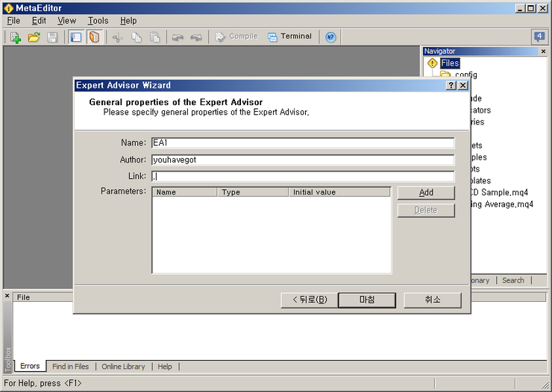The height and width of the screenshot is (392, 552).
Task: Close the Navigator panel
Action: [543, 51]
